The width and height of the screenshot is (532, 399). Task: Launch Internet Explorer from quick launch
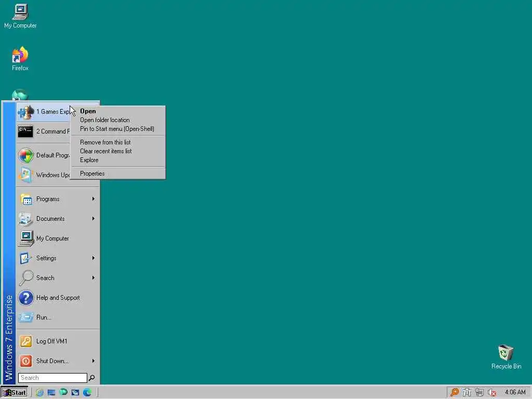pos(39,393)
